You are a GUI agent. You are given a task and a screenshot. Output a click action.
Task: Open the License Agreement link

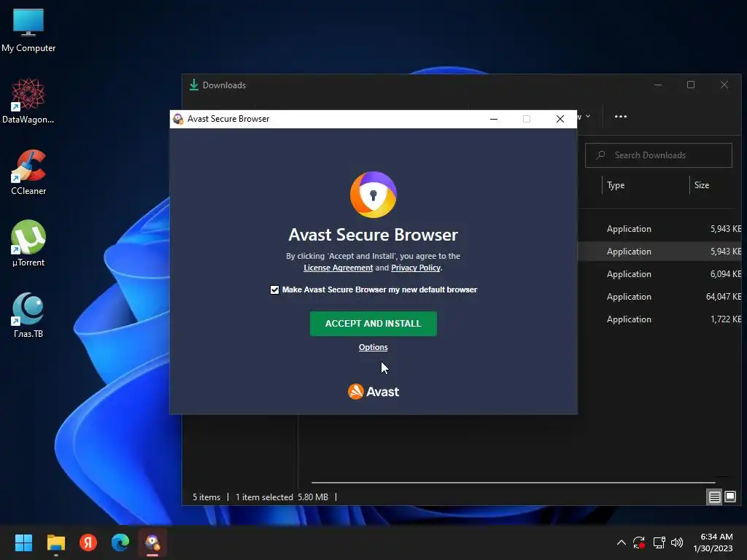[338, 268]
